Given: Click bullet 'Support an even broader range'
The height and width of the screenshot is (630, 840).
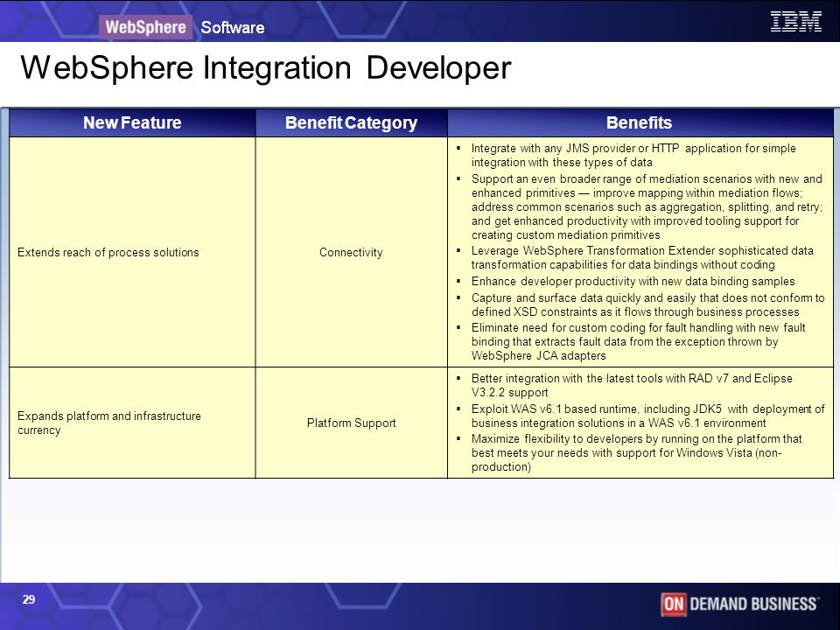Looking at the screenshot, I should pos(647,206).
